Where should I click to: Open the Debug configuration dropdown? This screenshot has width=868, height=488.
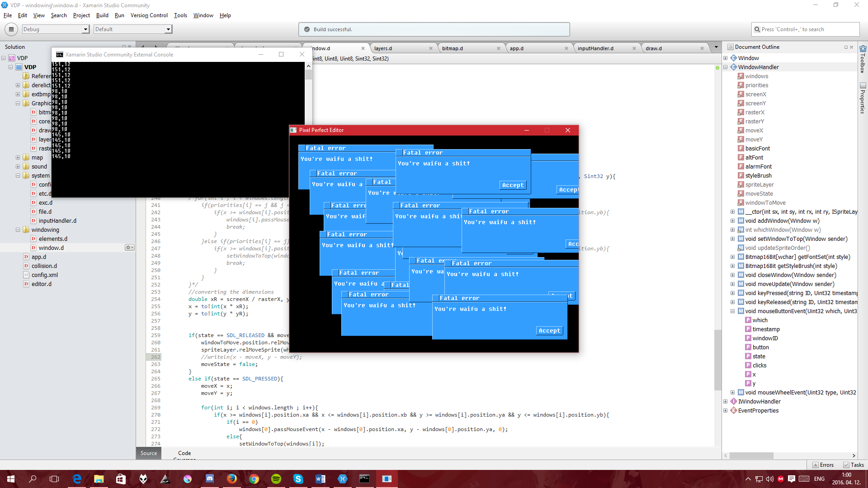[x=85, y=29]
